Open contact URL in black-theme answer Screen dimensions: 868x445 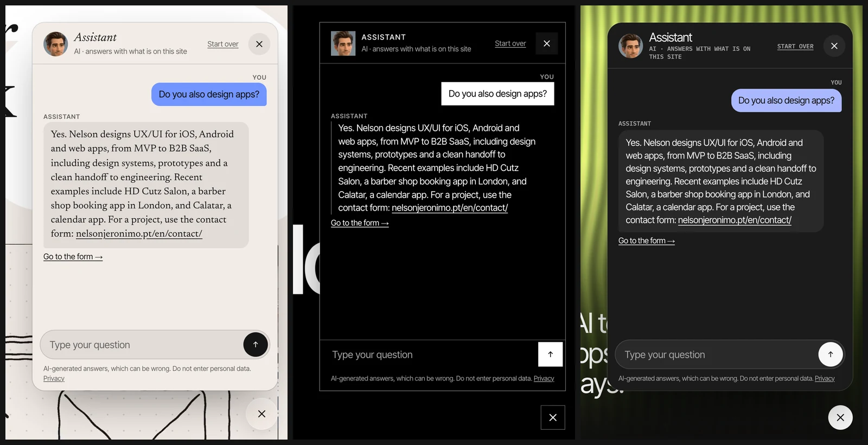pos(450,208)
